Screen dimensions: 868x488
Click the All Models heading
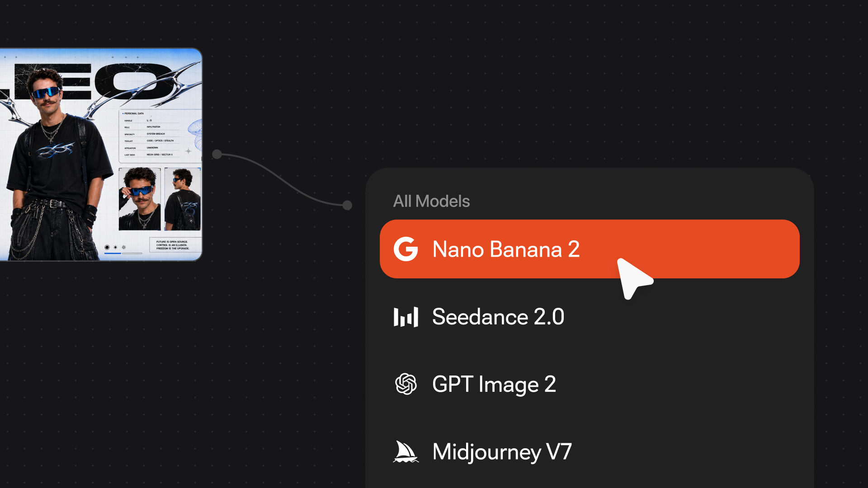pyautogui.click(x=431, y=201)
